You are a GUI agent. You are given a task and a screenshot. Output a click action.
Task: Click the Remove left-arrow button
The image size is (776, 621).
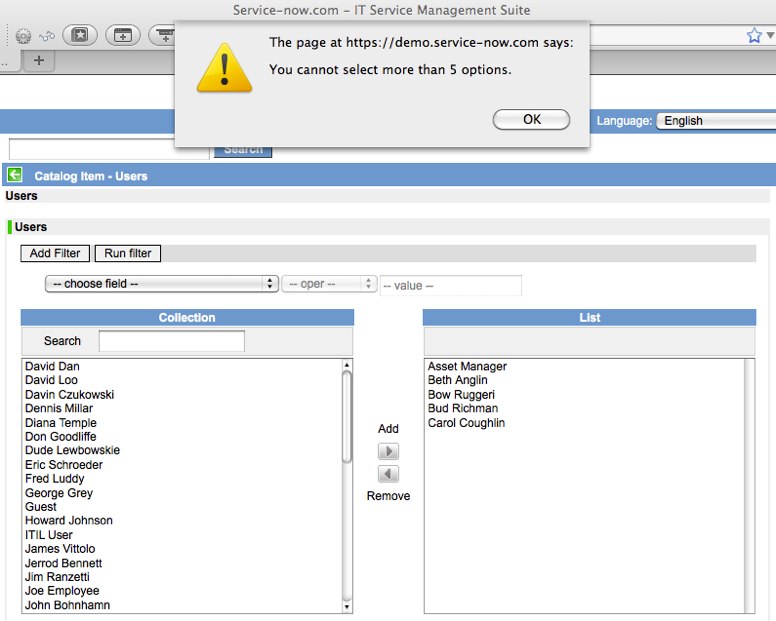pyautogui.click(x=388, y=474)
